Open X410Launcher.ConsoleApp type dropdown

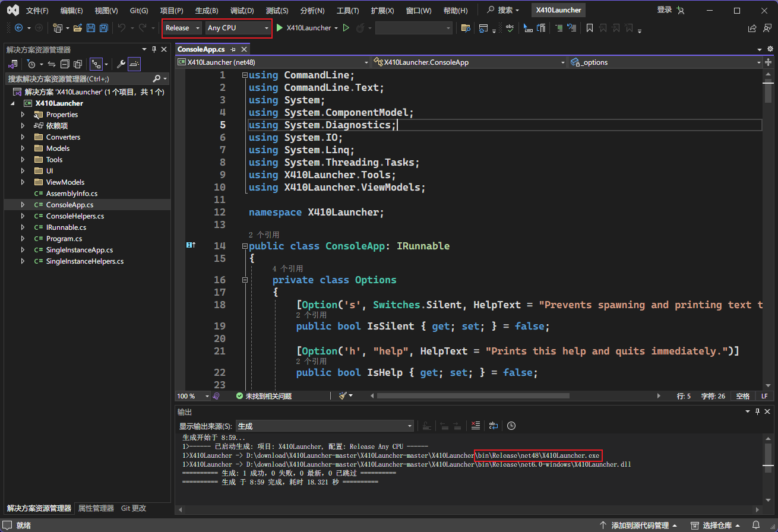(469, 62)
